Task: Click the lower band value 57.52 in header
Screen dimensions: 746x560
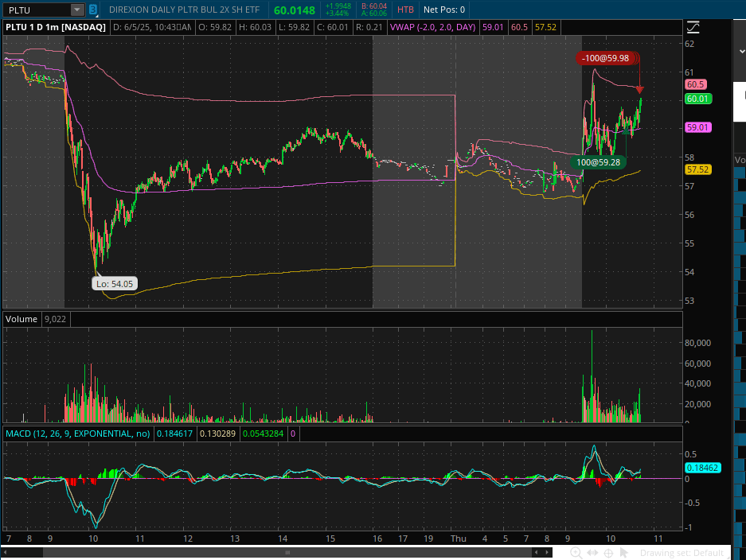Action: pyautogui.click(x=545, y=27)
